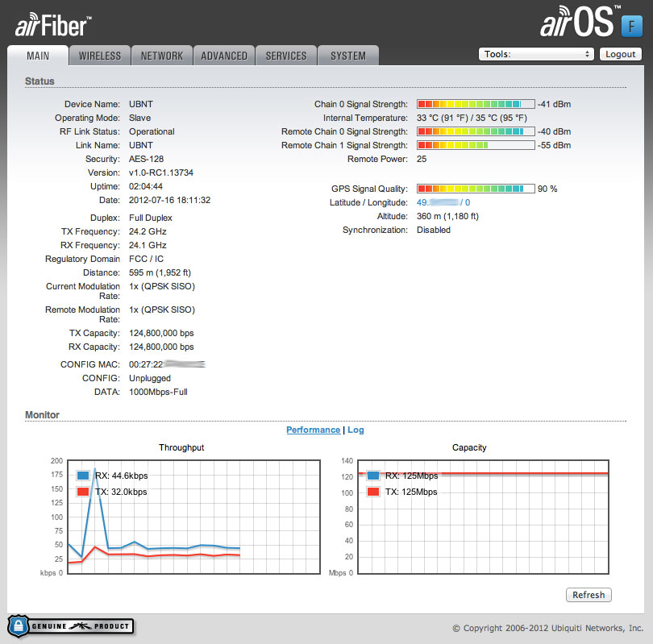Click the -55 dBm signal reading

(555, 145)
